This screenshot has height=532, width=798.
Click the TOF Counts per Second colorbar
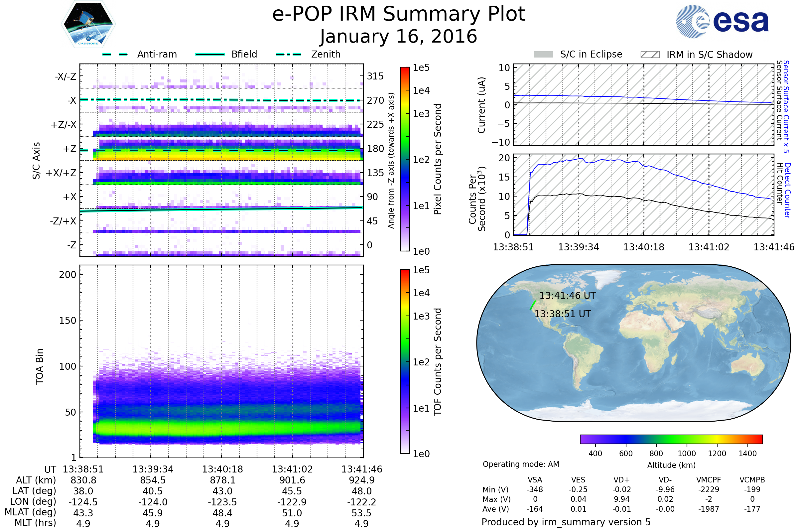(405, 361)
